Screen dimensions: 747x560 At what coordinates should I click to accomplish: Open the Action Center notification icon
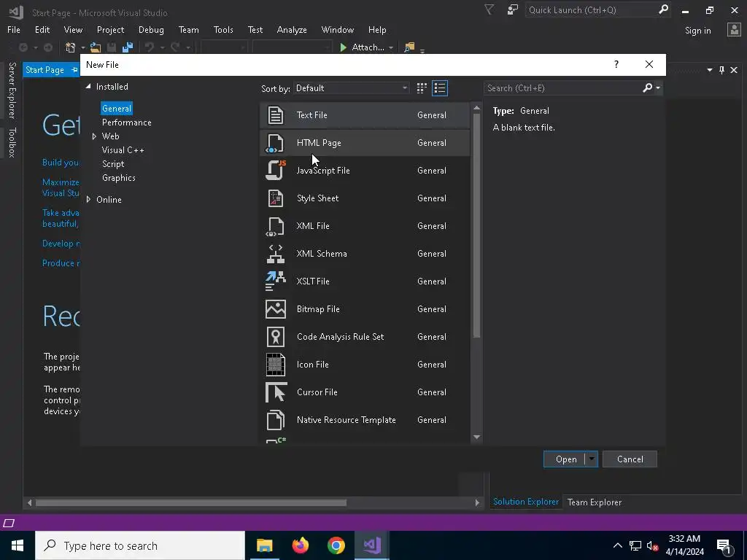point(724,545)
